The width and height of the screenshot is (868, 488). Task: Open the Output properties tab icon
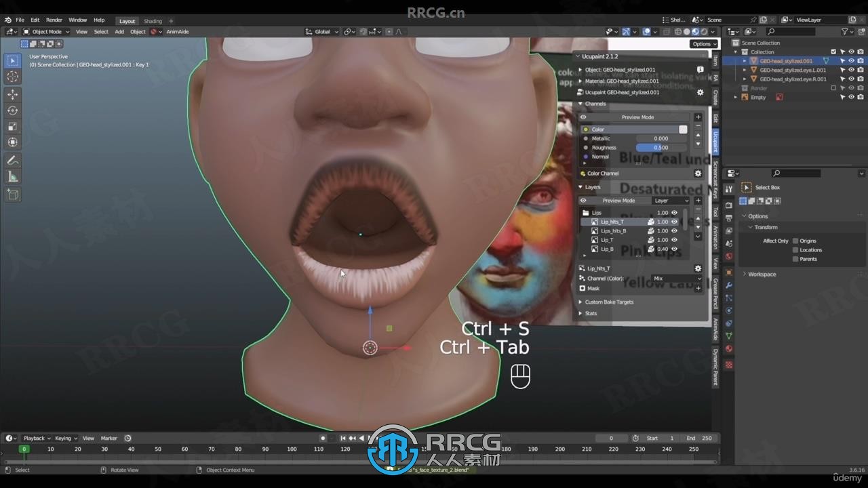click(x=729, y=218)
